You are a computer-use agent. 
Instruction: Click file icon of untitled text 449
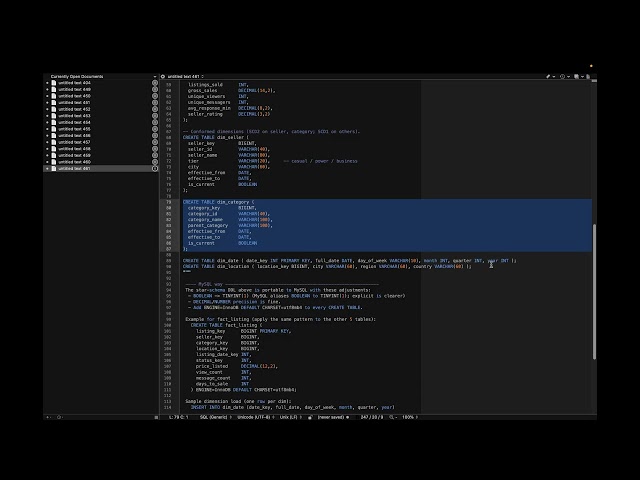click(x=53, y=89)
